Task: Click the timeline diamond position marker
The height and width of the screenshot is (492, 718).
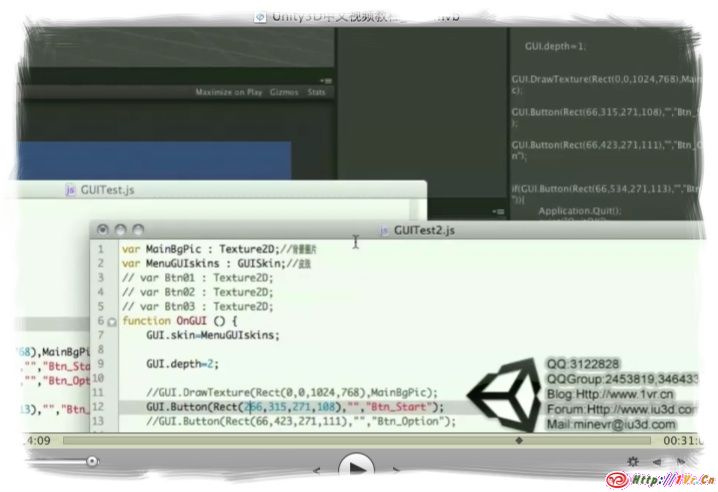Action: [518, 439]
